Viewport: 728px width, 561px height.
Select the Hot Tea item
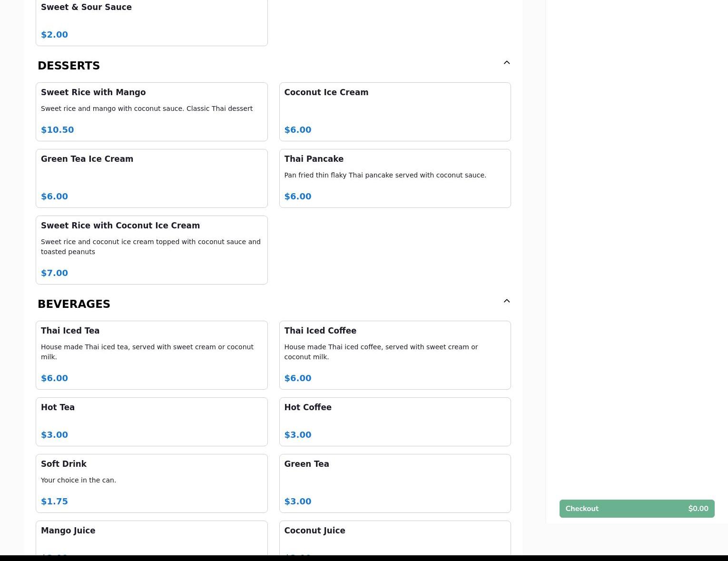pyautogui.click(x=151, y=422)
